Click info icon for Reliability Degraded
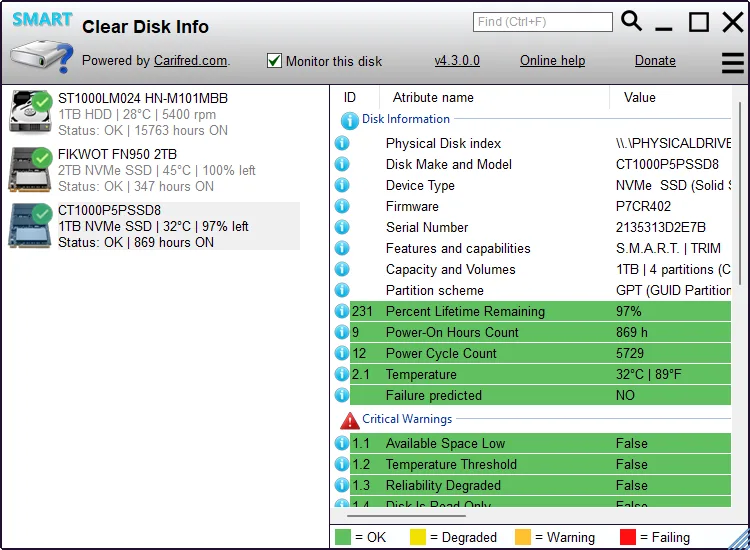 [x=342, y=485]
